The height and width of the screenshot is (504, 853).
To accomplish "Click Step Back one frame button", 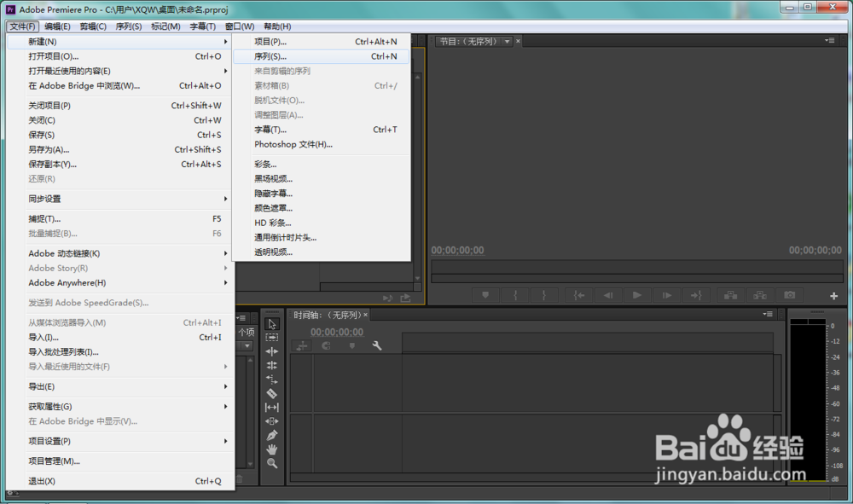I will pos(607,295).
